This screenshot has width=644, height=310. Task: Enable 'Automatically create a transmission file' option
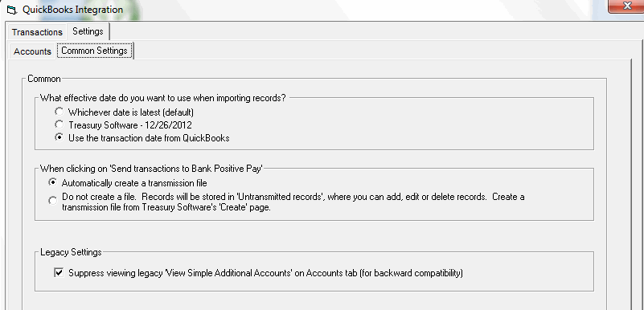pyautogui.click(x=52, y=182)
